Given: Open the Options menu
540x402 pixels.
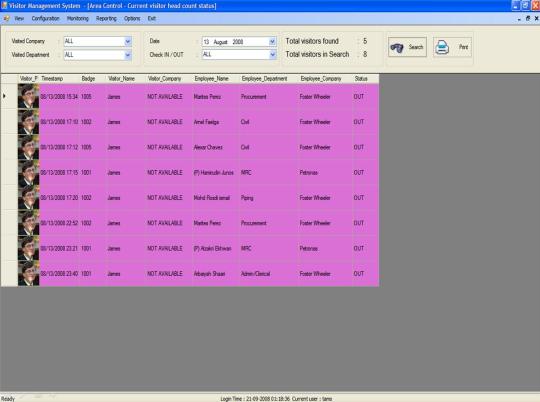Looking at the screenshot, I should click(132, 18).
